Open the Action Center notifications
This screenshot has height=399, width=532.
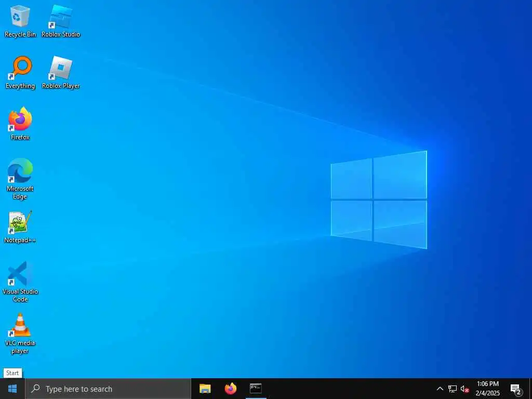pyautogui.click(x=516, y=389)
